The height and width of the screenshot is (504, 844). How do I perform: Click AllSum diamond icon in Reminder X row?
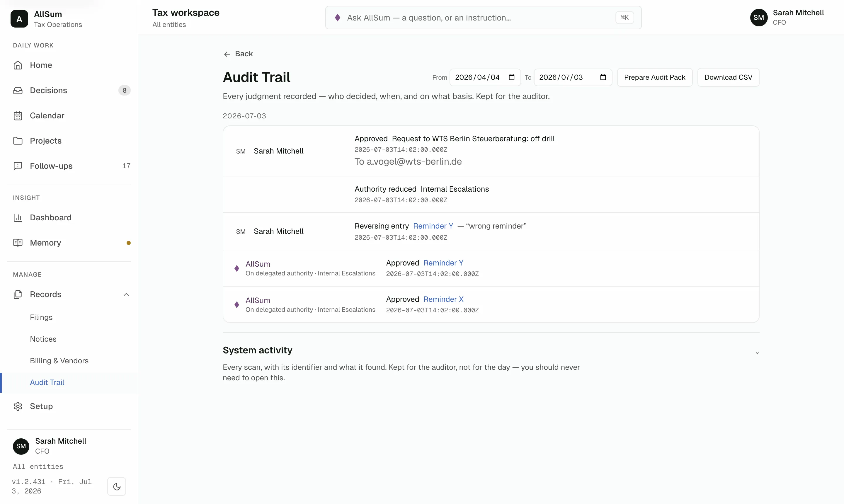[x=237, y=305]
